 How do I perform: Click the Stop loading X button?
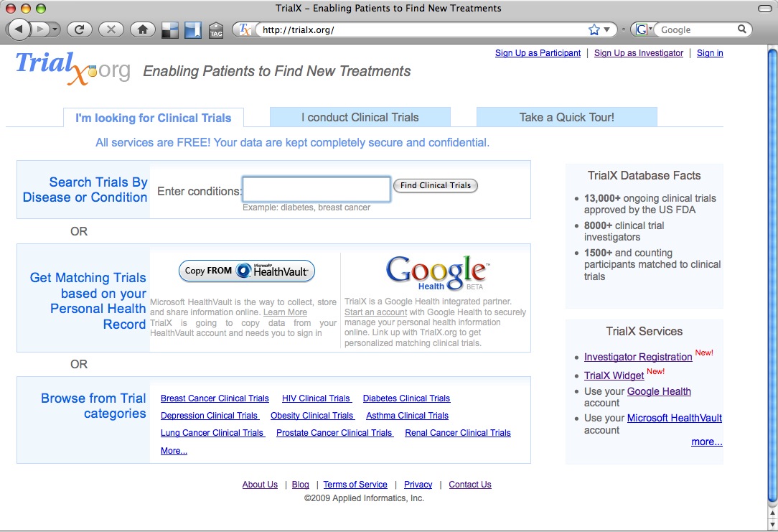pos(111,29)
